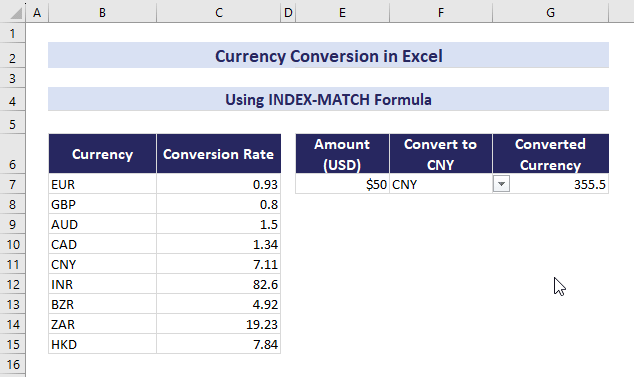The width and height of the screenshot is (634, 377).
Task: Select the 355.5 converted value cell
Action: pos(550,184)
